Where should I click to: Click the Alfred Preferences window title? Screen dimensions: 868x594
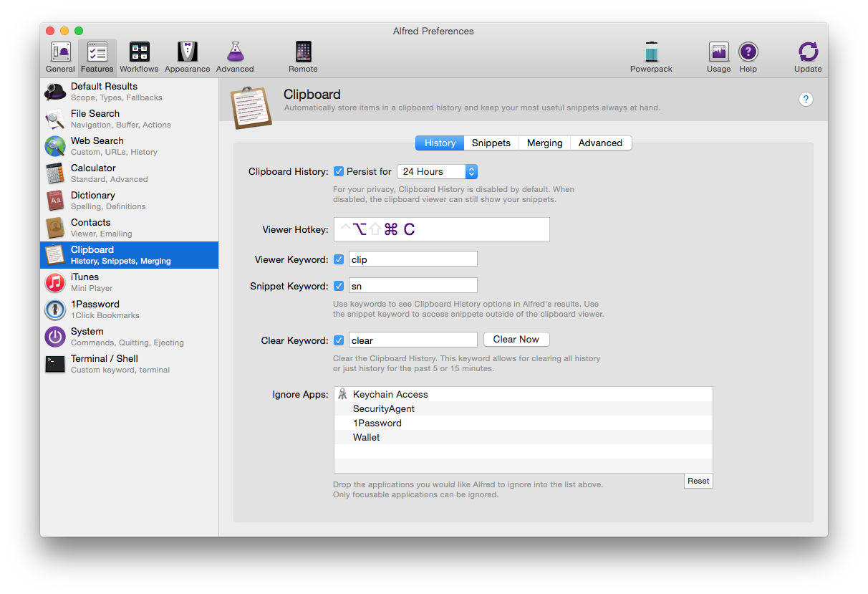(433, 31)
